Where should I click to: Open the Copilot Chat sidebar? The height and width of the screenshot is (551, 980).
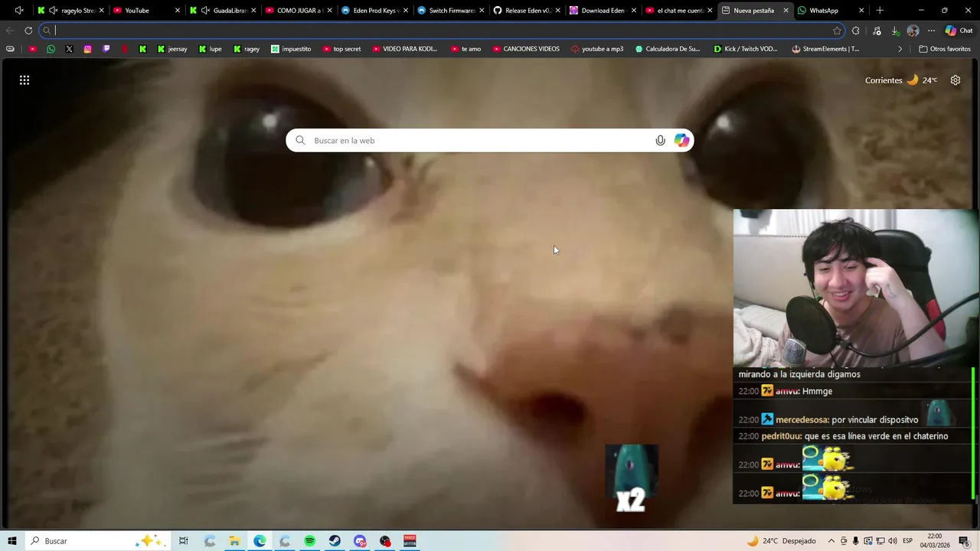[959, 31]
